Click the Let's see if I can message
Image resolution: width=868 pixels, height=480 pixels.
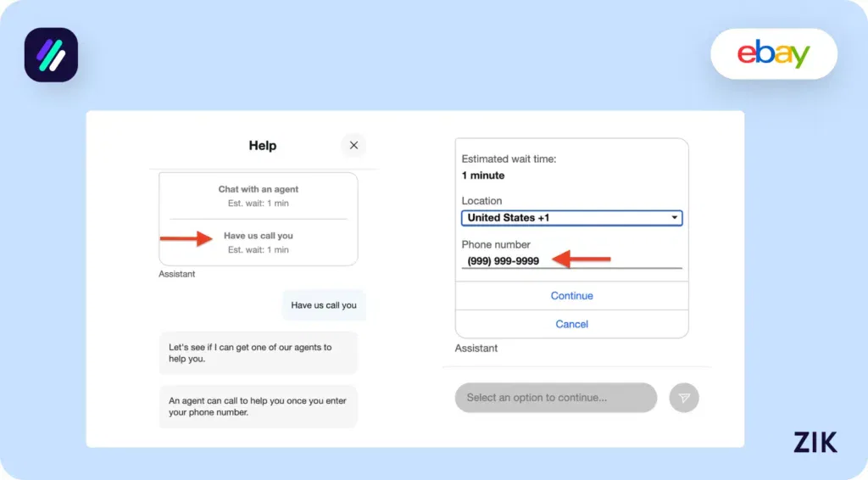pyautogui.click(x=258, y=353)
